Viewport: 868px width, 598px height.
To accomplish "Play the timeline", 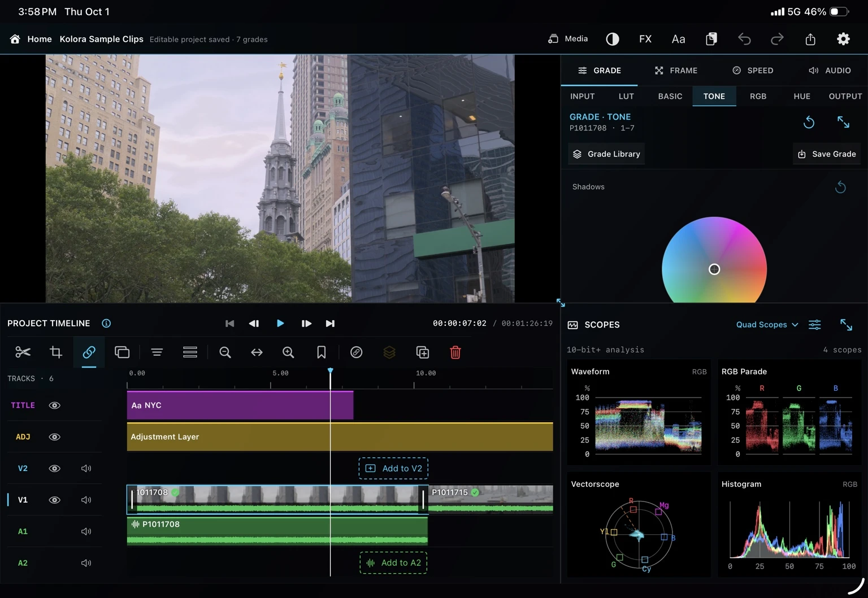I will point(280,324).
